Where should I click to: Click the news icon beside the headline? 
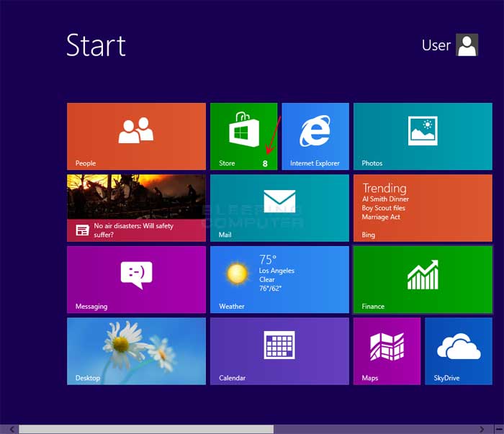tap(82, 230)
